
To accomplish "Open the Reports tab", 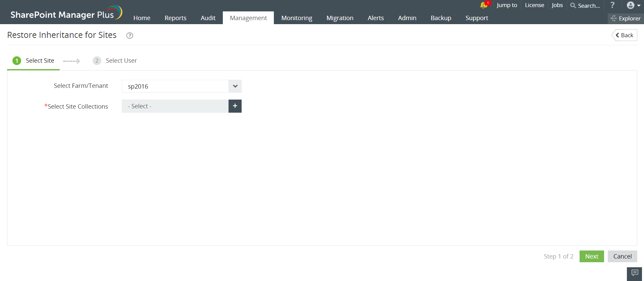I will pyautogui.click(x=175, y=18).
